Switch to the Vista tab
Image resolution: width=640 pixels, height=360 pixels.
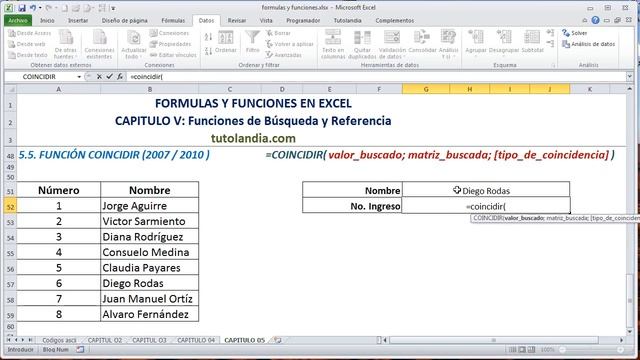[x=266, y=20]
